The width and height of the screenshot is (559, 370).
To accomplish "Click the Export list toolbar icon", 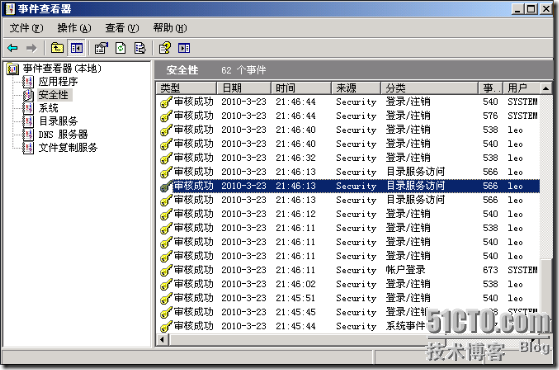I will [140, 48].
